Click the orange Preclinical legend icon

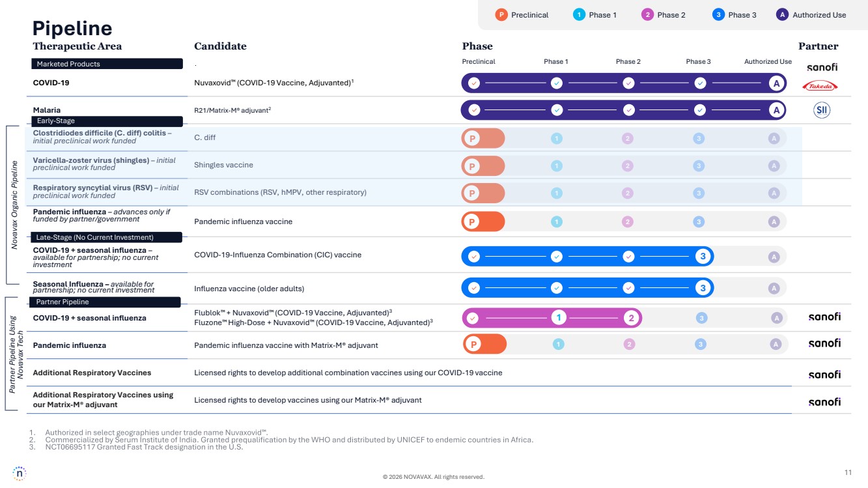pyautogui.click(x=501, y=15)
